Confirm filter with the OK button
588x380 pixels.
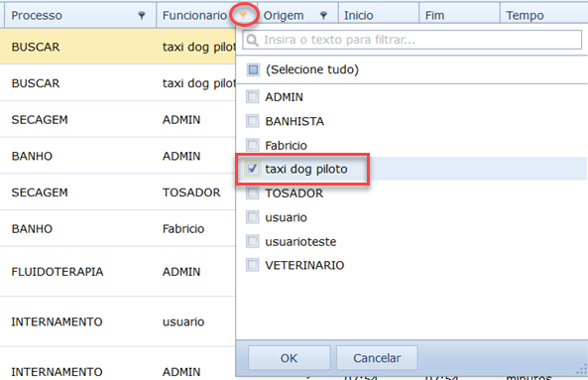pyautogui.click(x=290, y=358)
